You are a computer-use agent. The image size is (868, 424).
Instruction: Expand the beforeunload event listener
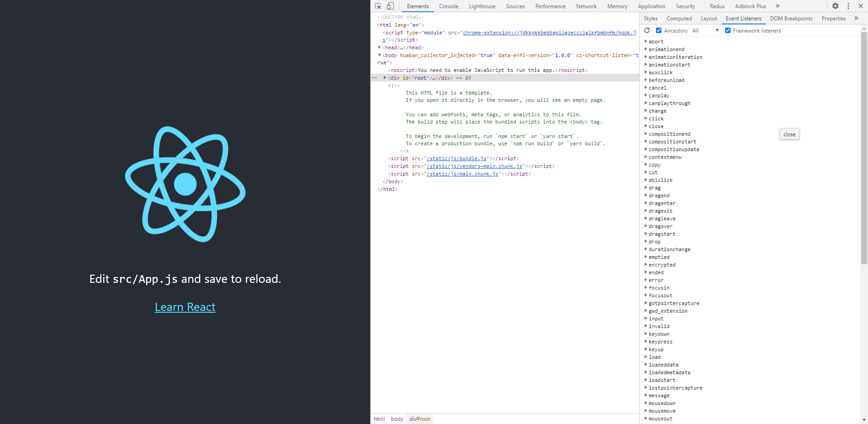[646, 80]
